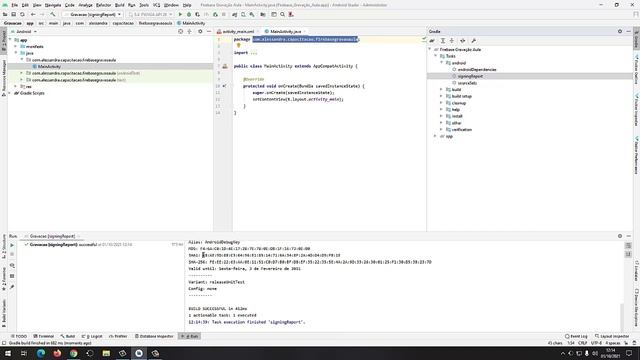Screen dimensions: 640x360
Task: Open the Build menu
Action: point(120,5)
